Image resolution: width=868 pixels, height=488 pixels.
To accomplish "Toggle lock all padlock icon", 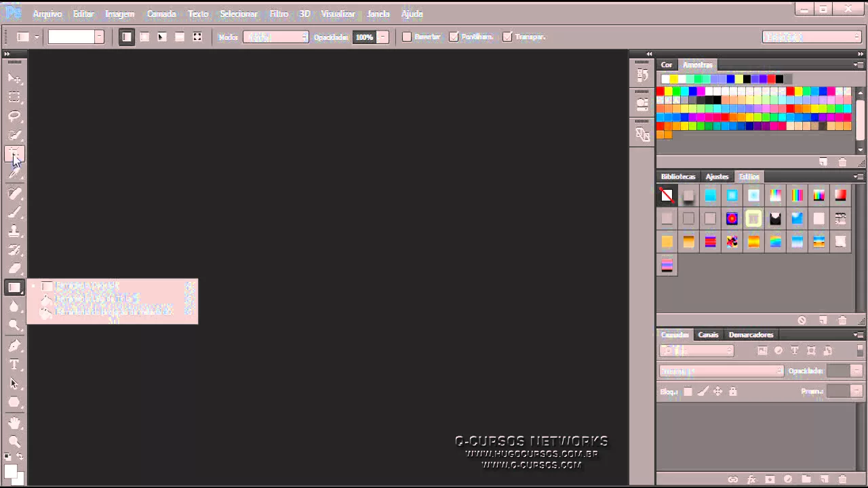I will tap(733, 391).
